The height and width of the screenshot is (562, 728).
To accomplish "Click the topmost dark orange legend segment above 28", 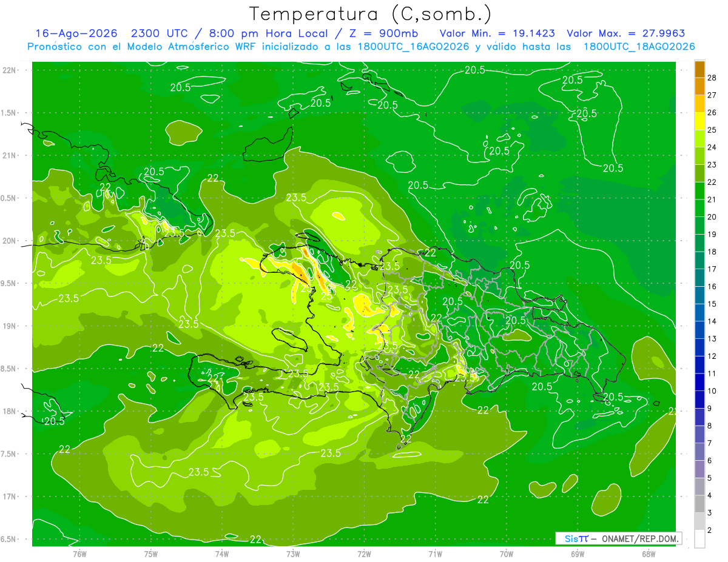I will 699,69.
